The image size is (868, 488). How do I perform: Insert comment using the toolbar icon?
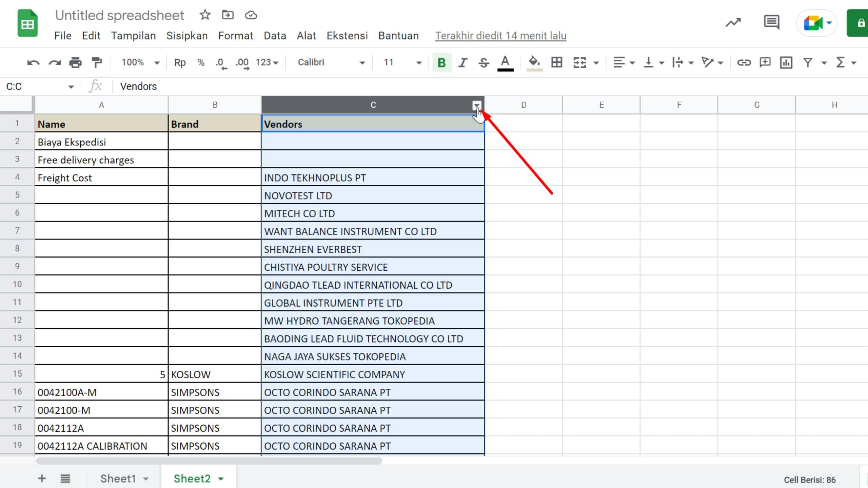click(765, 63)
